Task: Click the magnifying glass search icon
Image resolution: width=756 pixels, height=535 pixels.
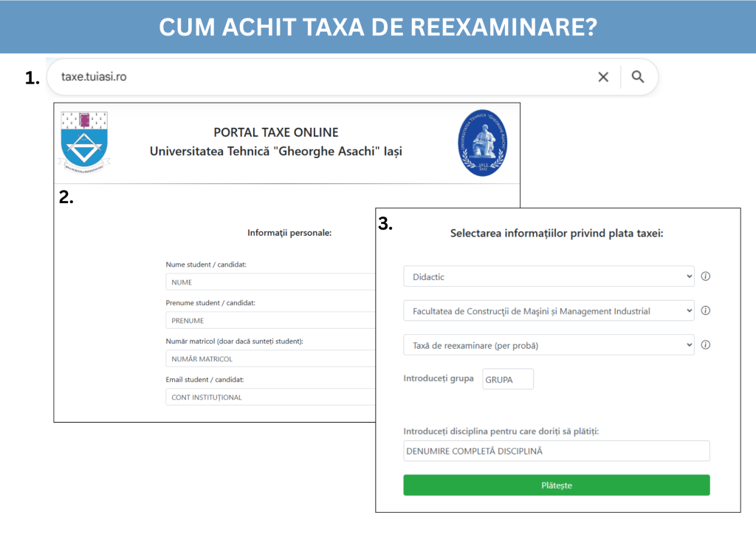Action: 639,77
